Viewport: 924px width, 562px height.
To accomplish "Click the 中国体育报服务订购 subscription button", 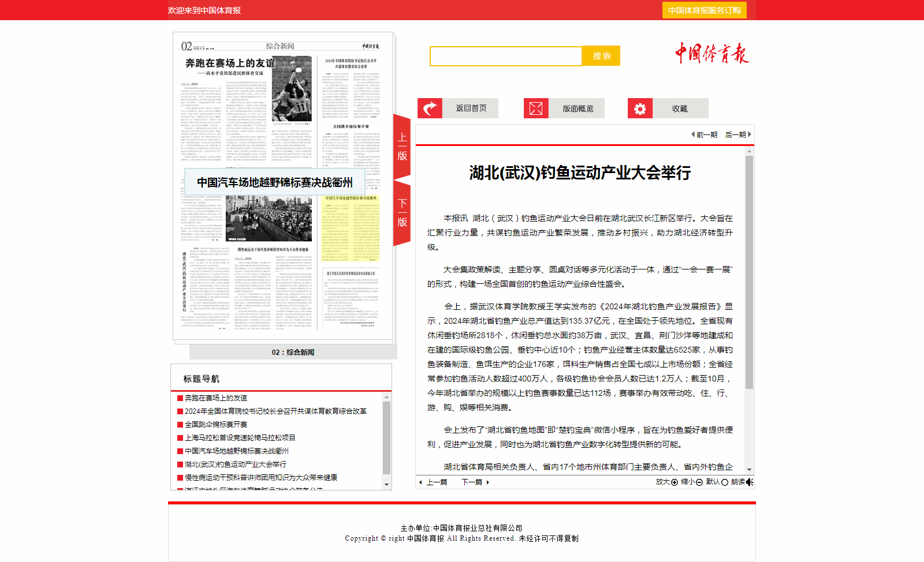I will point(704,10).
